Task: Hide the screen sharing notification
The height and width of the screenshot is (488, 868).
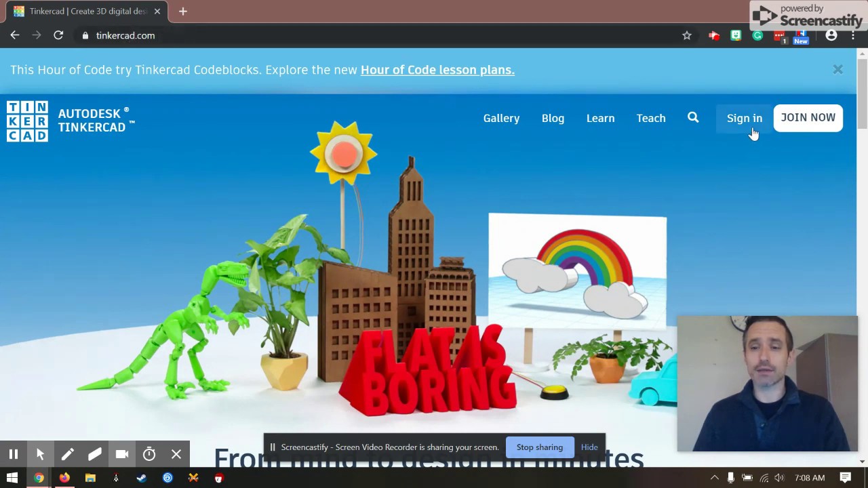Action: (x=589, y=447)
